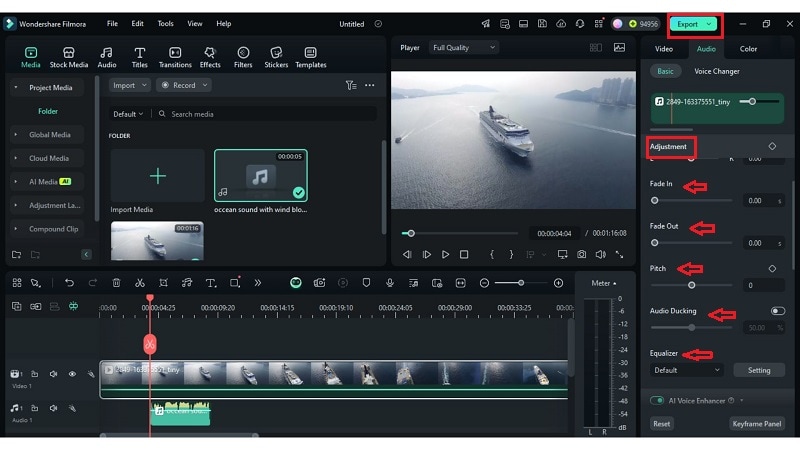
Task: Open the Audio library tab
Action: (x=107, y=57)
